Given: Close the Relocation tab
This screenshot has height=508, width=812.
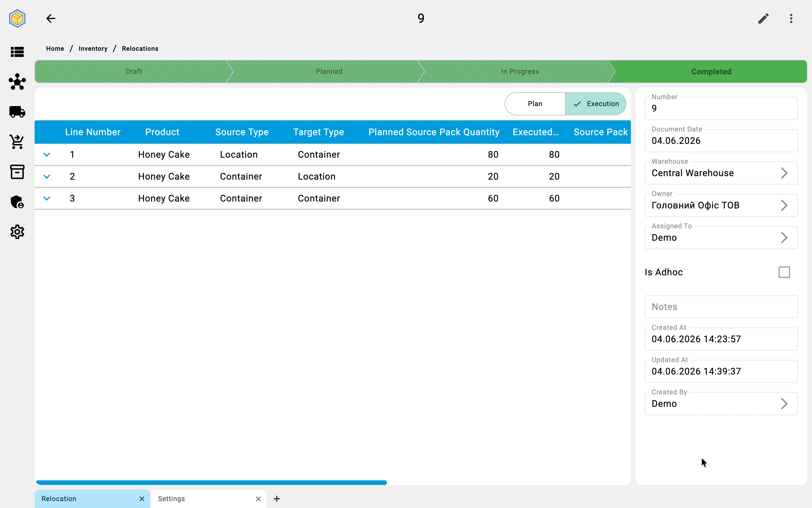Looking at the screenshot, I should pos(142,499).
